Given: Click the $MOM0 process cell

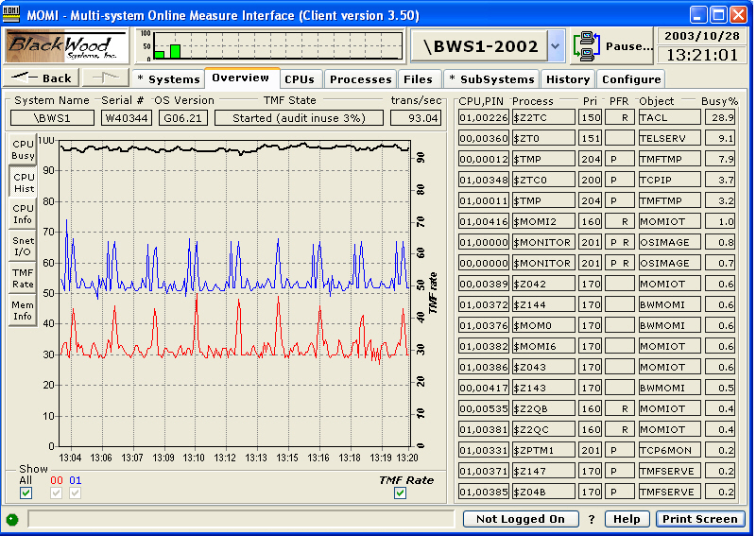Looking at the screenshot, I should (543, 324).
